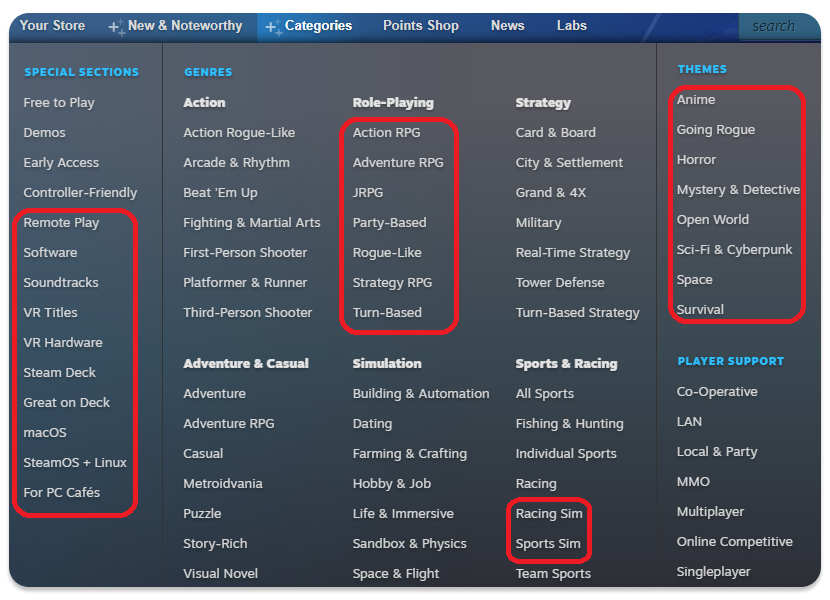
Task: Choose Tower Defense strategy games
Action: point(560,282)
